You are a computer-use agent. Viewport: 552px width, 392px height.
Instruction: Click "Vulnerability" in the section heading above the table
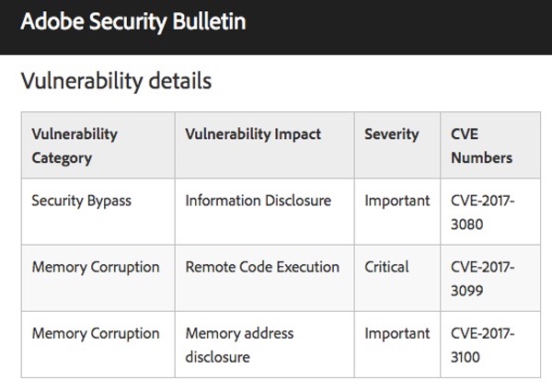point(79,81)
